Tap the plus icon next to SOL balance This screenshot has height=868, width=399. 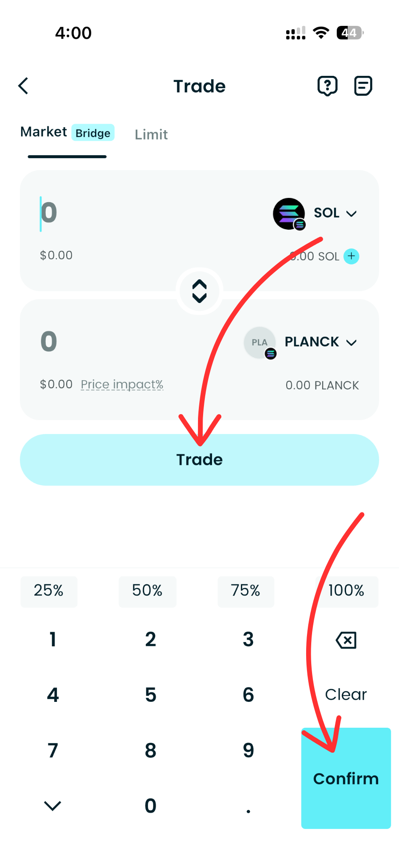(x=351, y=256)
